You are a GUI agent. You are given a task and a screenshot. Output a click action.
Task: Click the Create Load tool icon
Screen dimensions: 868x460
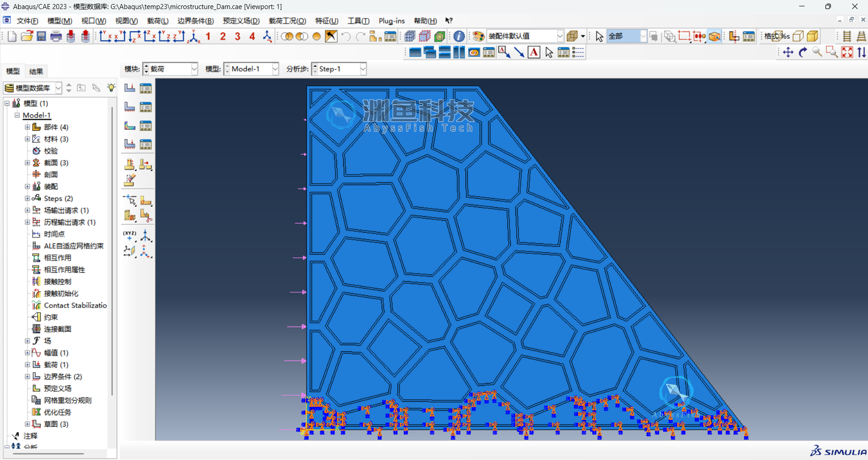[129, 88]
